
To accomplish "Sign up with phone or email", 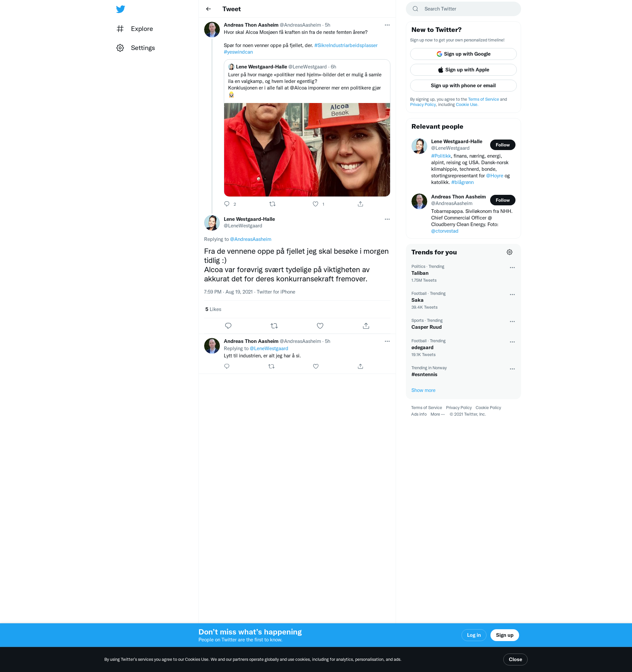I will point(463,86).
